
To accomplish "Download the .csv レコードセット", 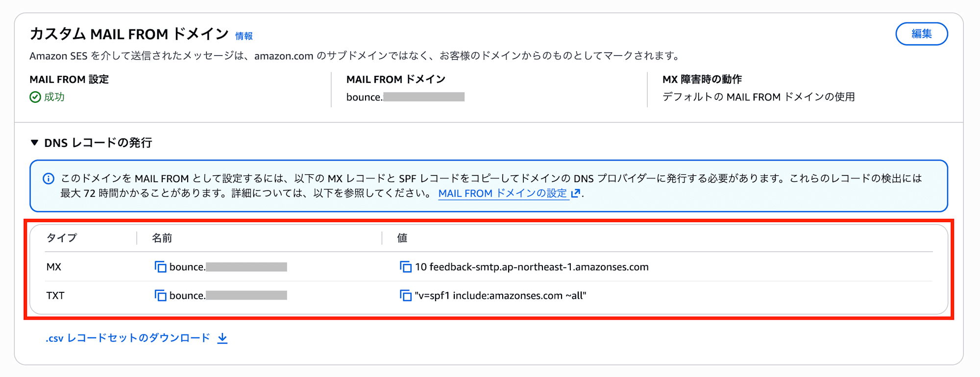I will click(128, 338).
